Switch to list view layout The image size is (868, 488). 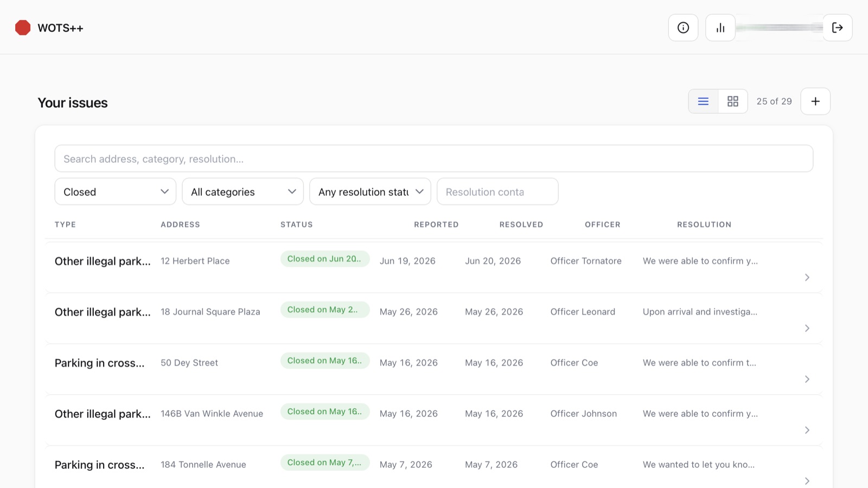point(703,101)
